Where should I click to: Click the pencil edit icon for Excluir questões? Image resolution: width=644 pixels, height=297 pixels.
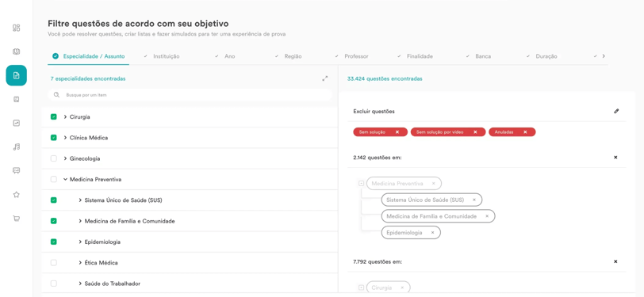616,111
